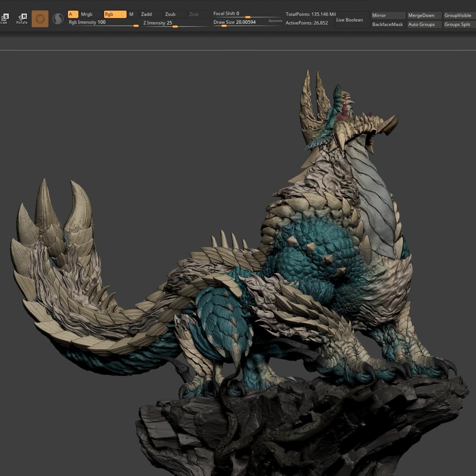Click MergeDown to merge subtools

coord(424,16)
